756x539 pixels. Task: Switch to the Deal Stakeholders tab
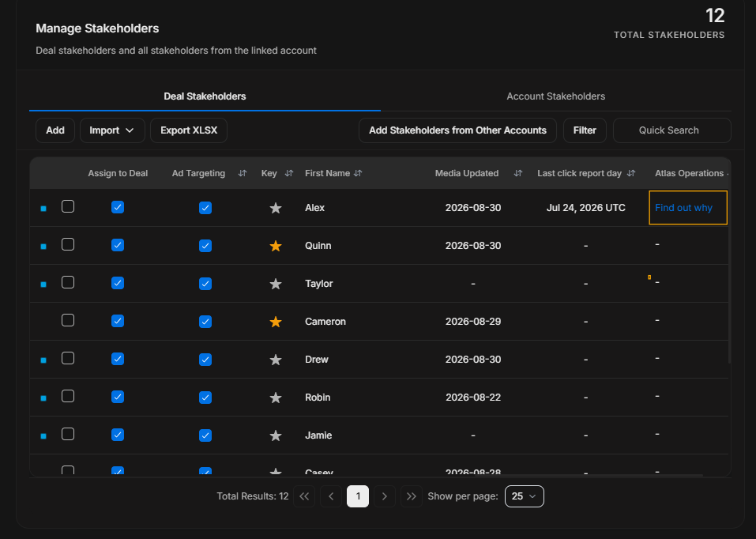(x=205, y=96)
